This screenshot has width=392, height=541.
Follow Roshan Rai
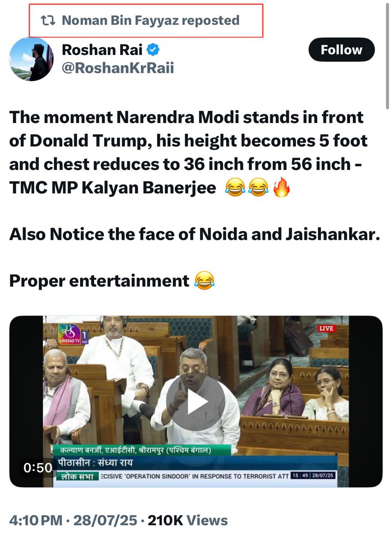341,50
